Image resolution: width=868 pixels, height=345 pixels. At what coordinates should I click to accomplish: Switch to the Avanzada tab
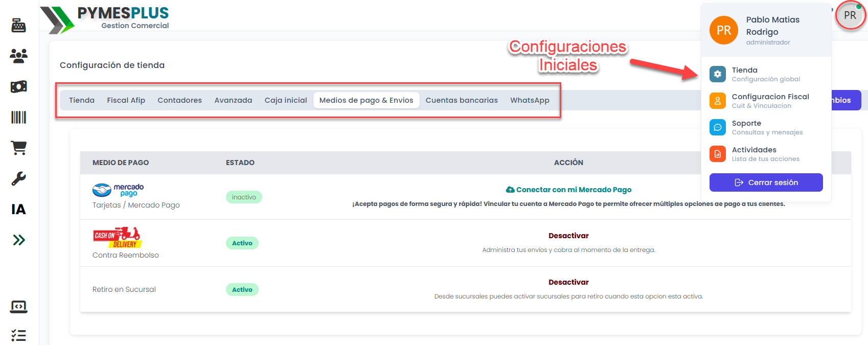coord(233,100)
